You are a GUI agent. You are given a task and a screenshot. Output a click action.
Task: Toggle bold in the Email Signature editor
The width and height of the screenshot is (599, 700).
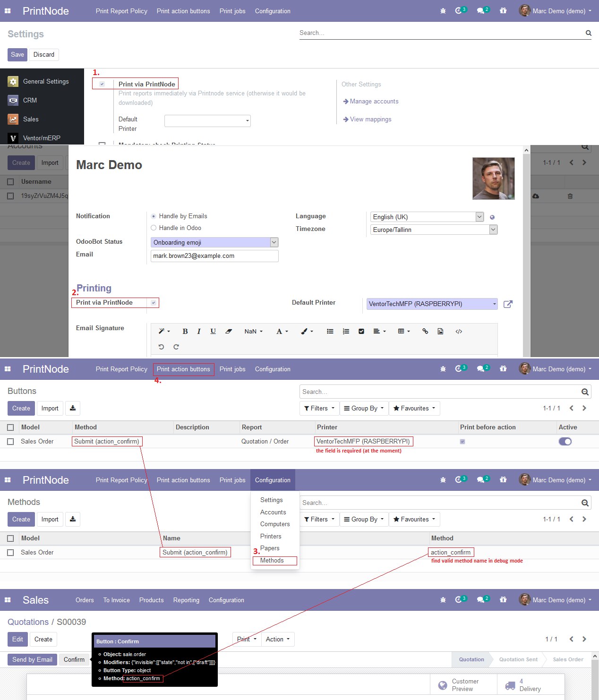[x=185, y=332]
